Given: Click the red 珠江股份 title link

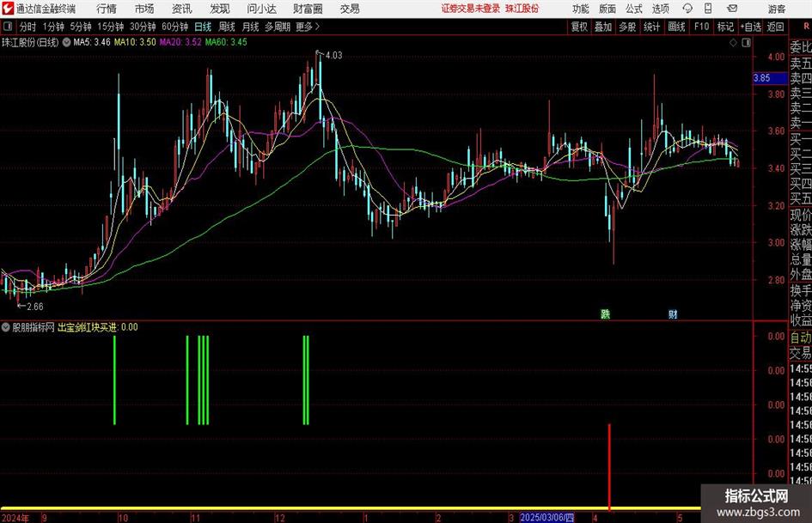Looking at the screenshot, I should coord(522,9).
